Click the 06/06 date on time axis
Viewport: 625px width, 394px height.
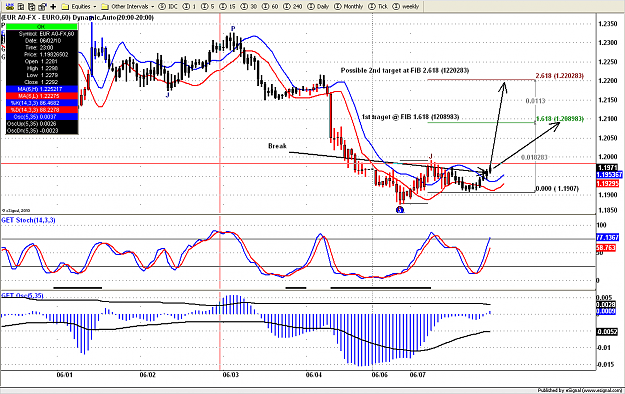(x=379, y=375)
